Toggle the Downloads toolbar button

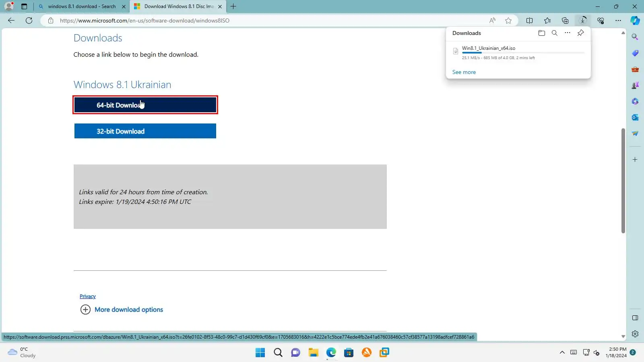pyautogui.click(x=583, y=21)
